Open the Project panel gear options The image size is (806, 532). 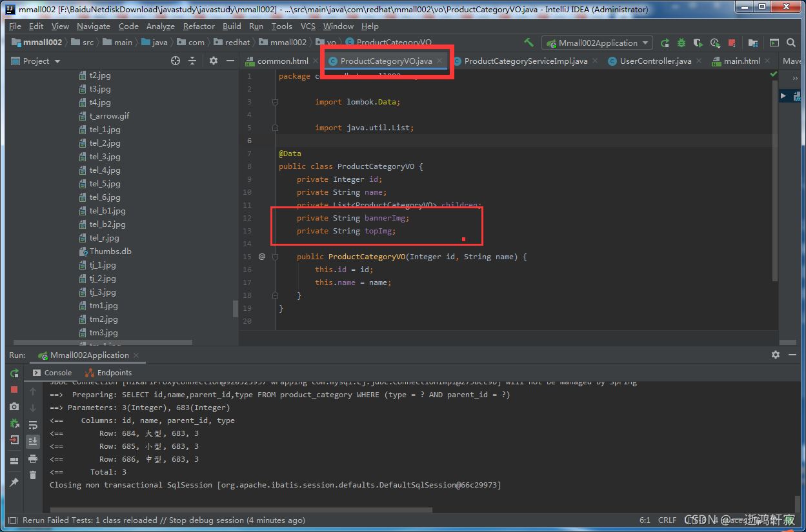(x=214, y=61)
